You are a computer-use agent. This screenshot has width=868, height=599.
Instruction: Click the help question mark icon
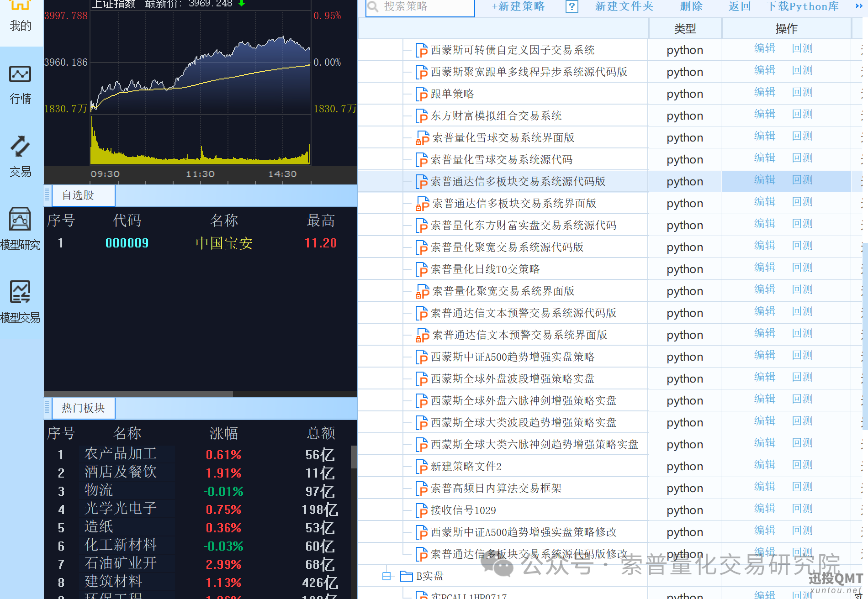click(572, 7)
